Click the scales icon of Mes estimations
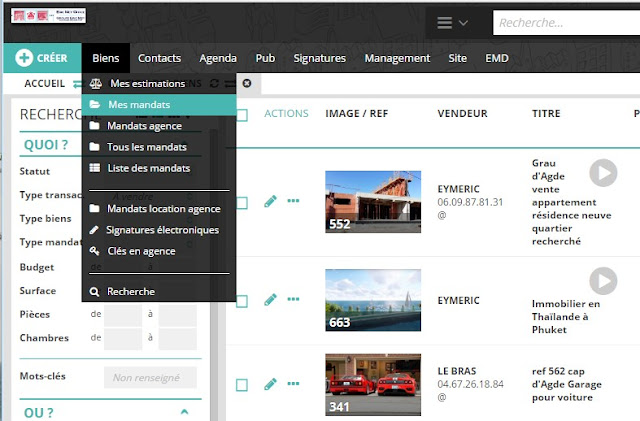Viewport: 640px width, 421px height. tap(96, 84)
